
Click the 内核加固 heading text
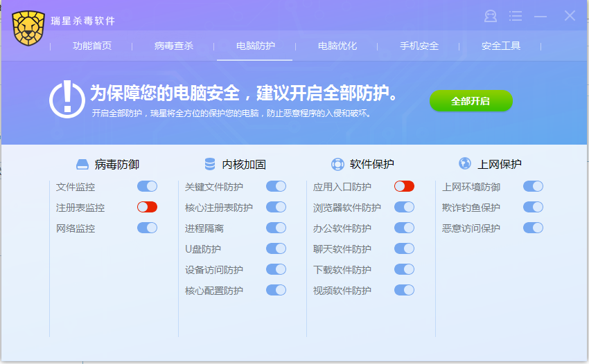click(244, 165)
